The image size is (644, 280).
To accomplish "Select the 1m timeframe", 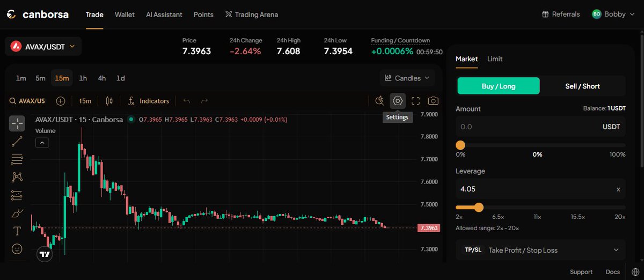I will coord(21,78).
